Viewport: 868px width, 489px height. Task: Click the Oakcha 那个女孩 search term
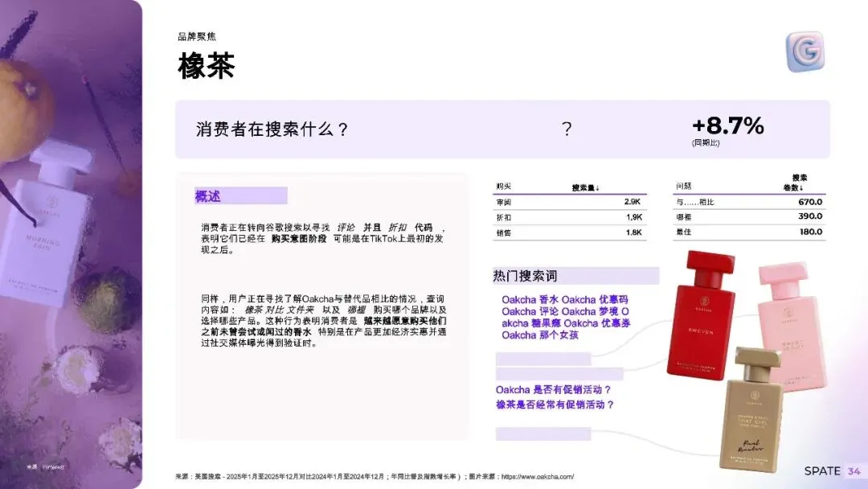coord(540,335)
